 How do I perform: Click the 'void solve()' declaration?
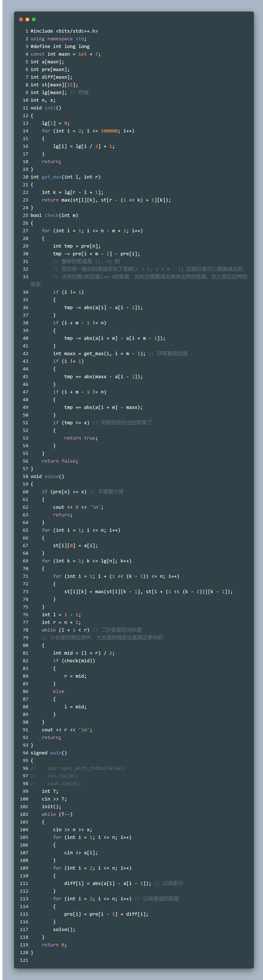coord(47,476)
